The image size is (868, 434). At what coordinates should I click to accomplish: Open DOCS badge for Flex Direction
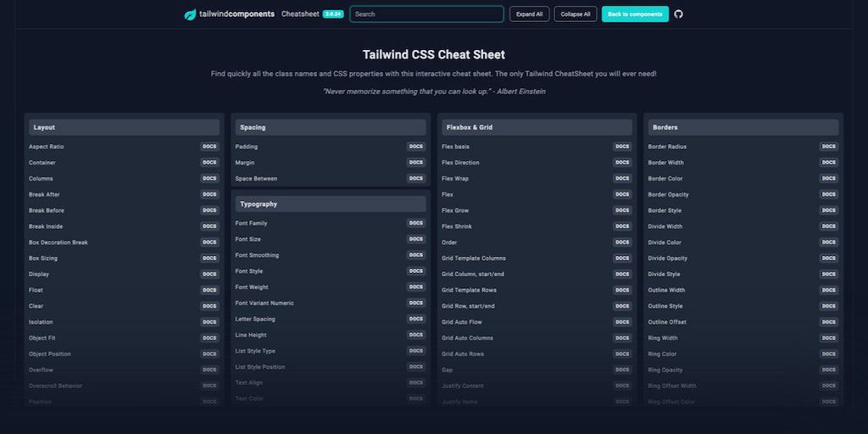[622, 163]
